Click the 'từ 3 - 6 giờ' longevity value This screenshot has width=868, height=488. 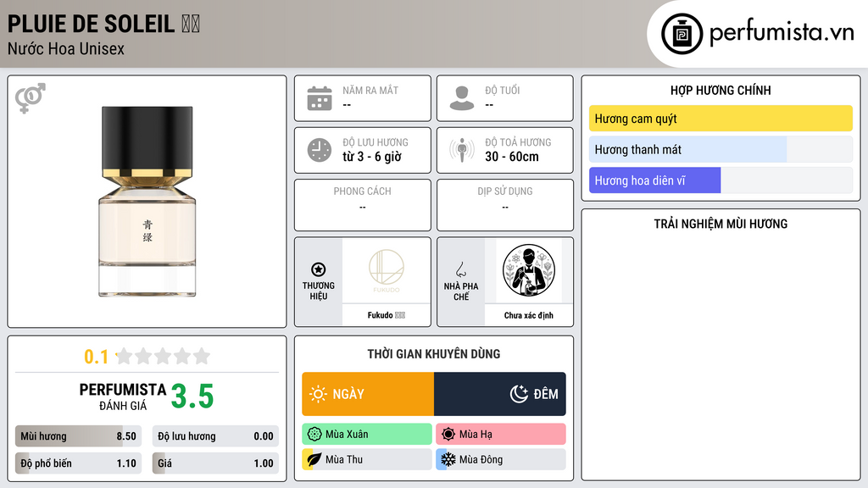(x=372, y=157)
